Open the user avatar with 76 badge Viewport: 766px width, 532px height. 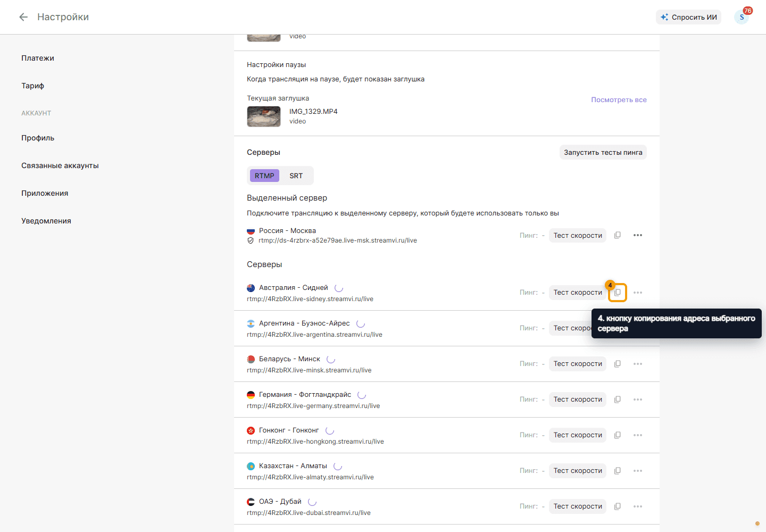coord(742,17)
